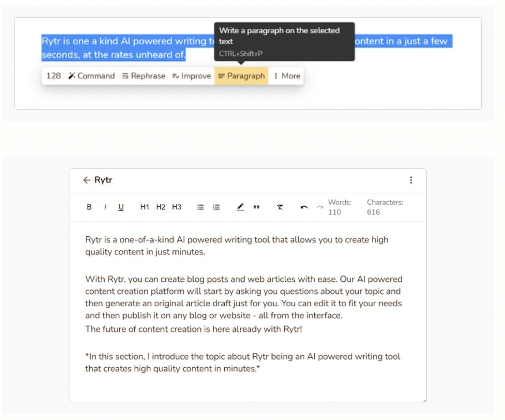
Task: Select the highlight text marker tool
Action: tap(240, 207)
